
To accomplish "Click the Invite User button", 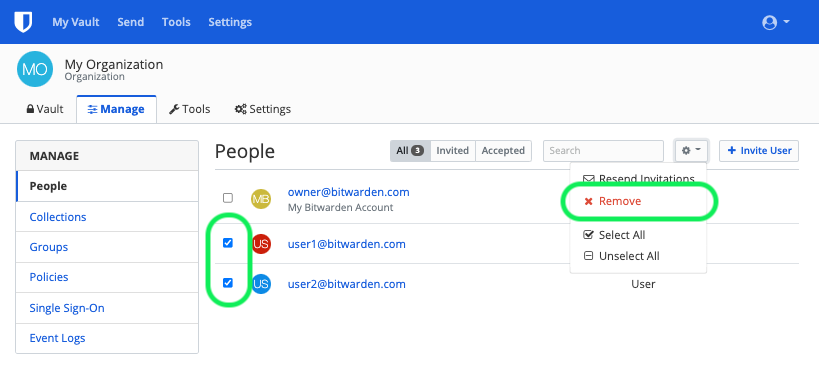I will [x=759, y=151].
